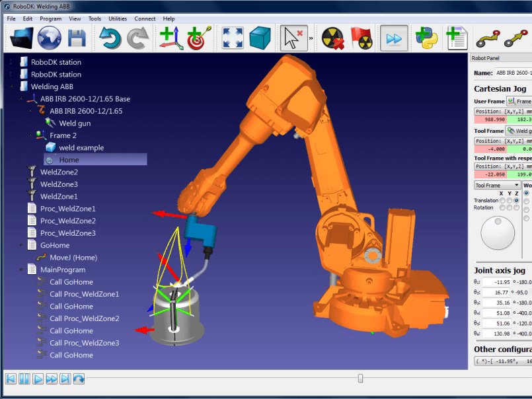Image resolution: width=532 pixels, height=399 pixels.
Task: Open the Edit menu
Action: pos(28,18)
